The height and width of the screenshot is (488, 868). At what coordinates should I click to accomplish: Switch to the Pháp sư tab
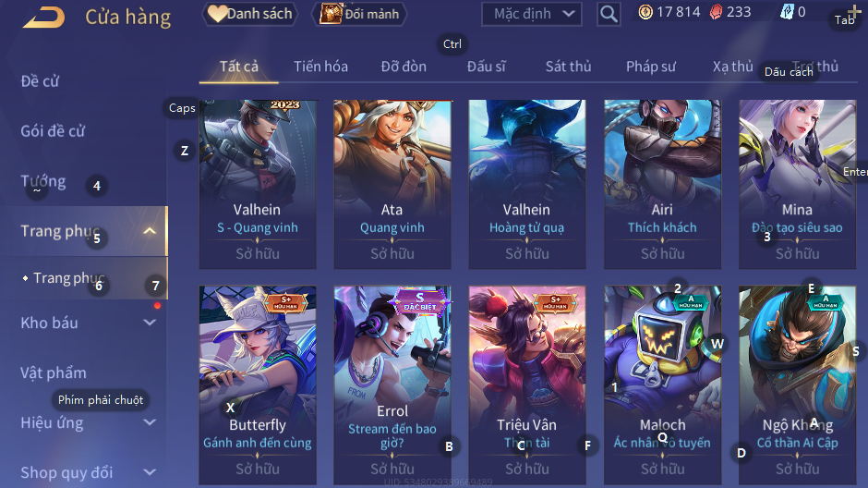pyautogui.click(x=650, y=67)
